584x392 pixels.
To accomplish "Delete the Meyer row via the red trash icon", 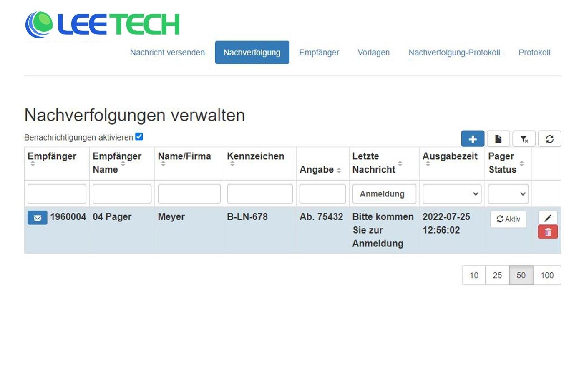I will point(548,231).
